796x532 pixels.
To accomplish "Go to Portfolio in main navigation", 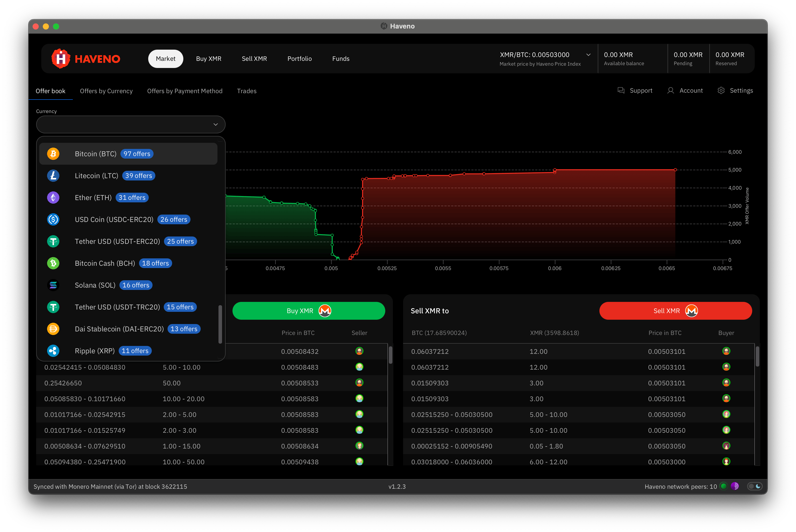I will [x=299, y=59].
